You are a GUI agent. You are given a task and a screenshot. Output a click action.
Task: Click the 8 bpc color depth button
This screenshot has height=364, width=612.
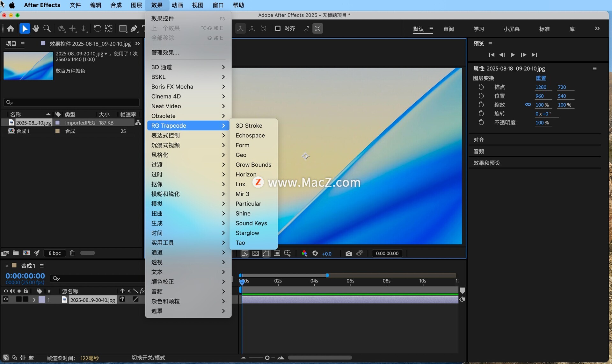[x=55, y=253]
